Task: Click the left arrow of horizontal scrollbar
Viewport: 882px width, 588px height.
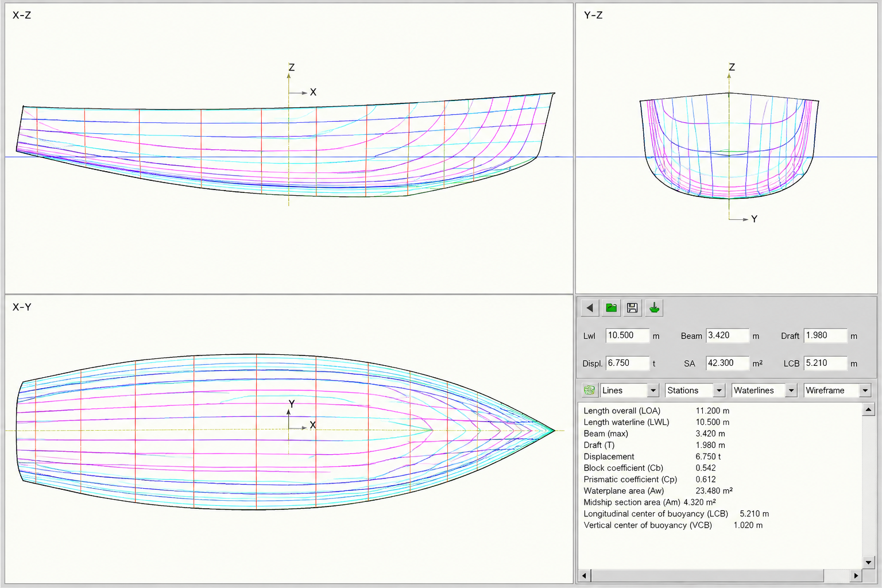Action: pos(584,575)
